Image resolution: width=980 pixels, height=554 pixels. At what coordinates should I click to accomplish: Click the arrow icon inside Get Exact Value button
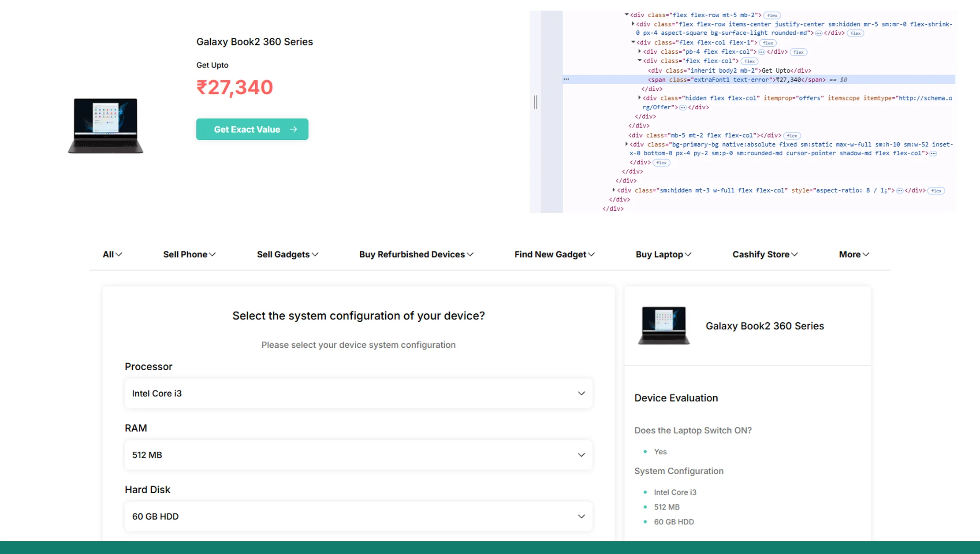[x=294, y=129]
